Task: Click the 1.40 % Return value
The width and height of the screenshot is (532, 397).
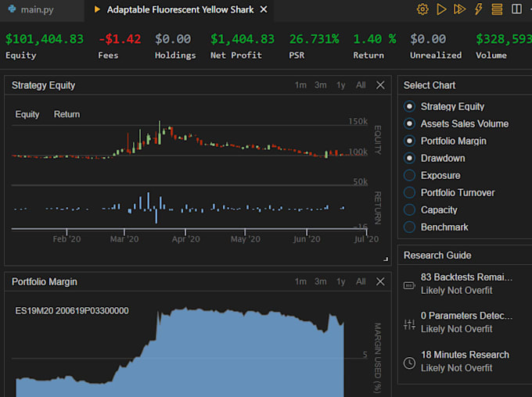Action: [x=375, y=39]
